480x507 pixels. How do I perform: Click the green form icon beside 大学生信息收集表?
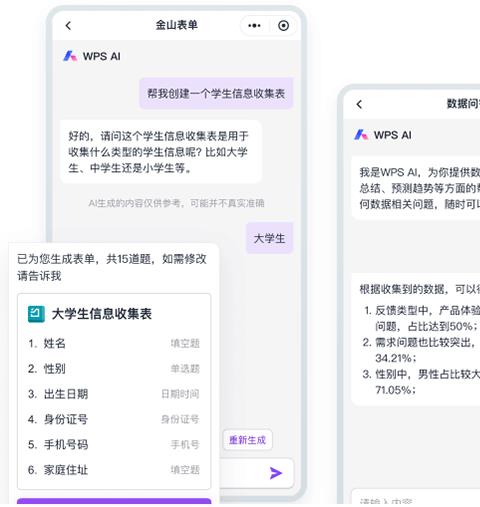pos(36,314)
